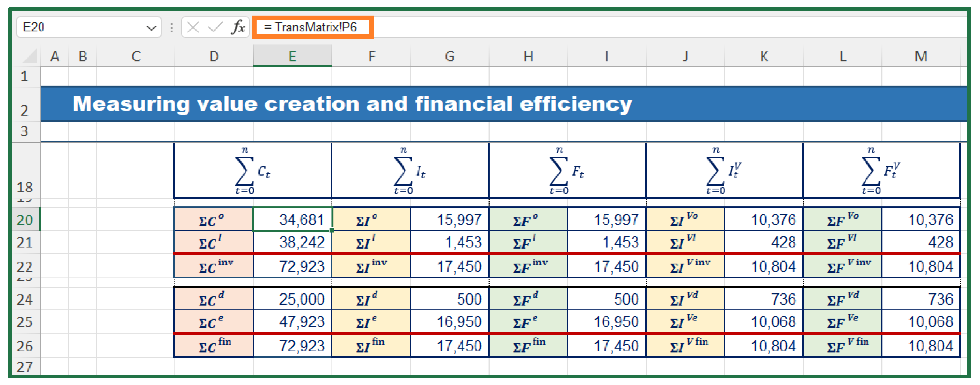The image size is (980, 385).
Task: Click the Select All corner triangle
Action: tap(31, 57)
